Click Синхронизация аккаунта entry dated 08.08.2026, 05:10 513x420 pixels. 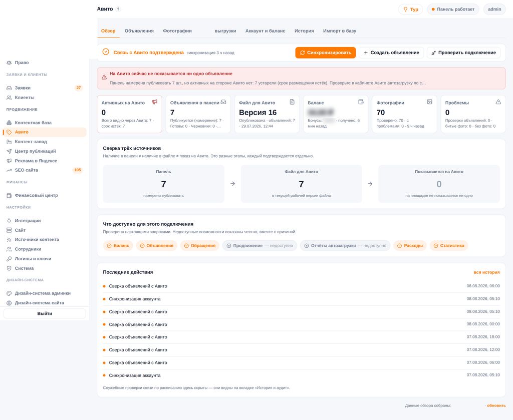coord(301,299)
